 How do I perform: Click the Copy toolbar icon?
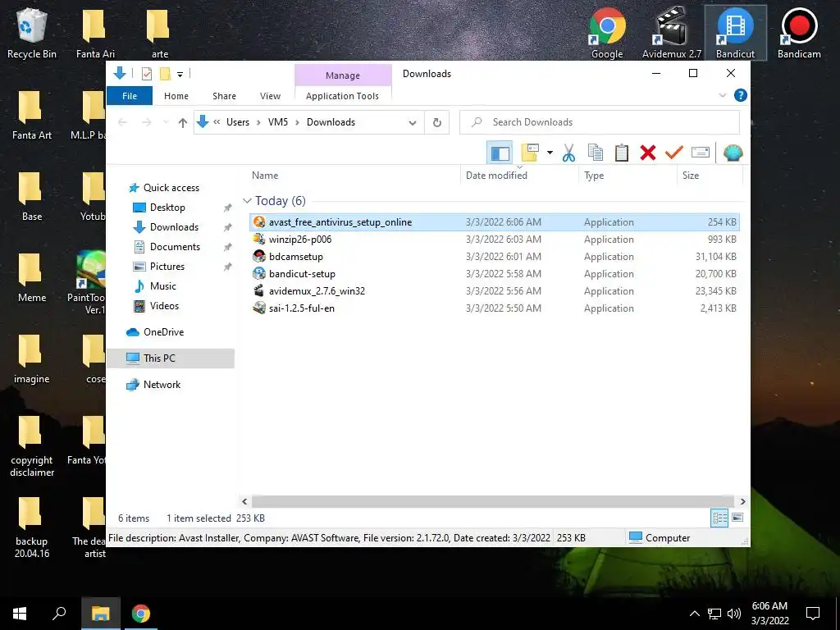(596, 153)
